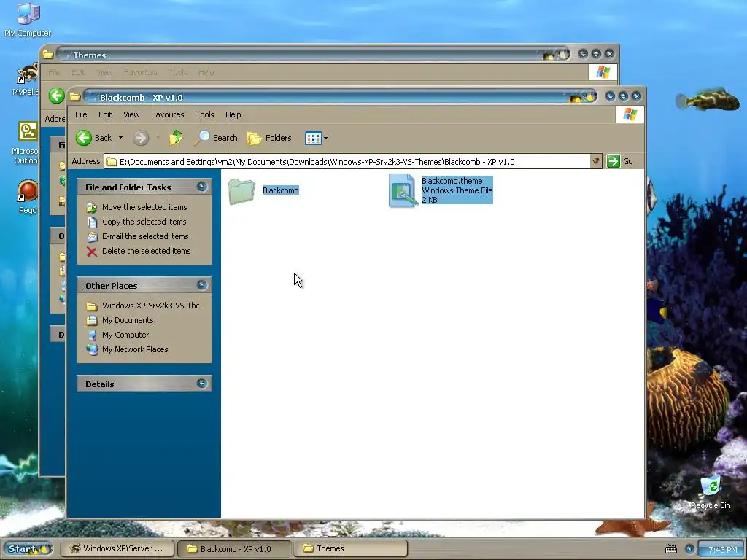The image size is (747, 560).
Task: Click the Windows flag logo in Themes window
Action: coord(603,72)
